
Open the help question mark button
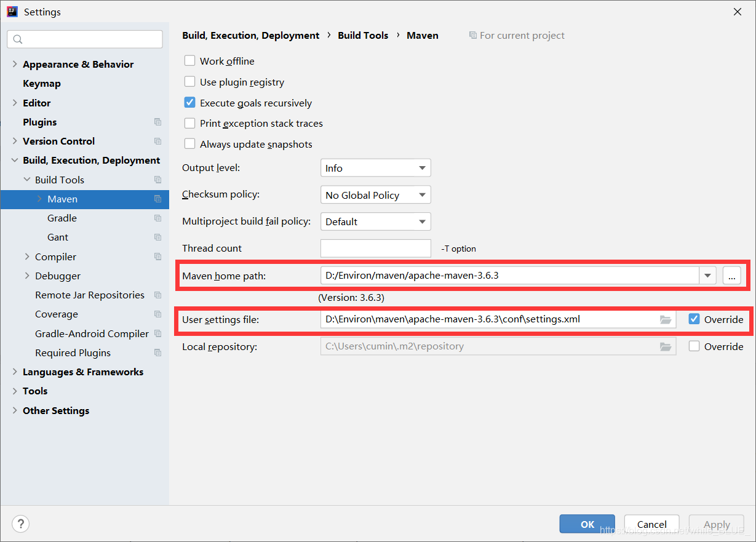20,524
